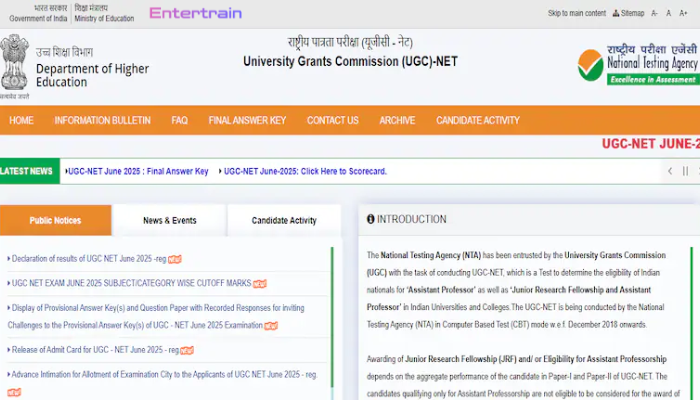Open UGC-NET June 2025 Final Answer Key news

click(x=138, y=171)
